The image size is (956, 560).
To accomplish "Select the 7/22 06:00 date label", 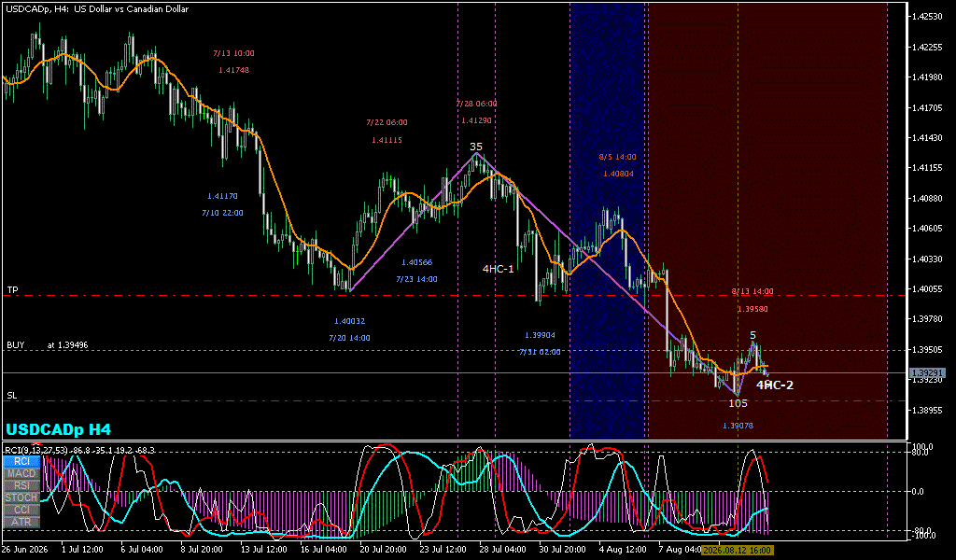I will (x=387, y=122).
